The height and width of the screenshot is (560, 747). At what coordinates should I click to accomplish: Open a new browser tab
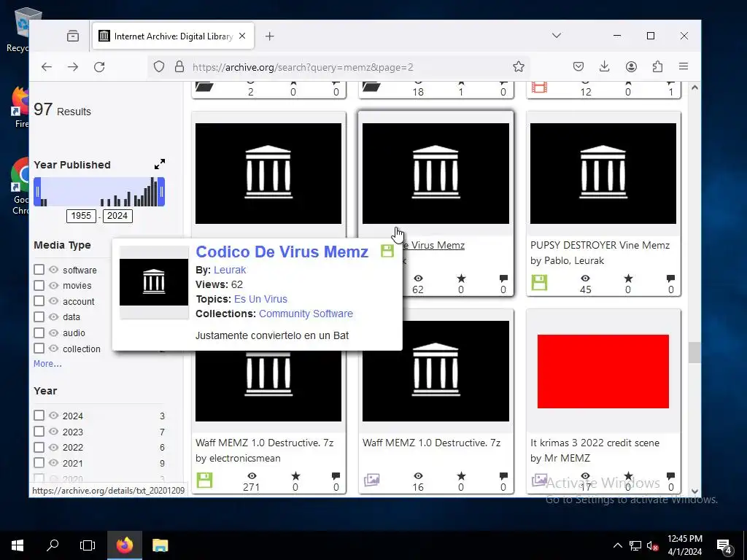click(270, 36)
